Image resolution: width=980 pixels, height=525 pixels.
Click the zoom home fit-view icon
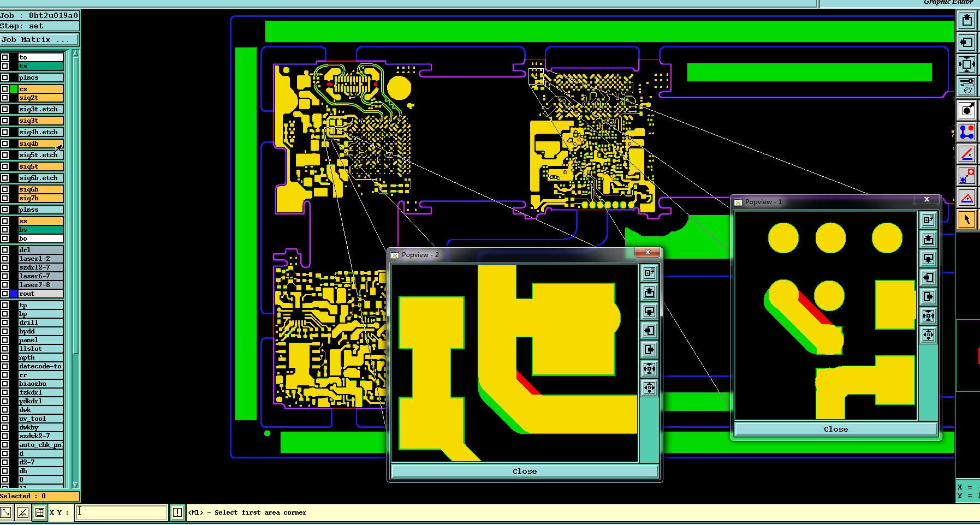(x=967, y=64)
